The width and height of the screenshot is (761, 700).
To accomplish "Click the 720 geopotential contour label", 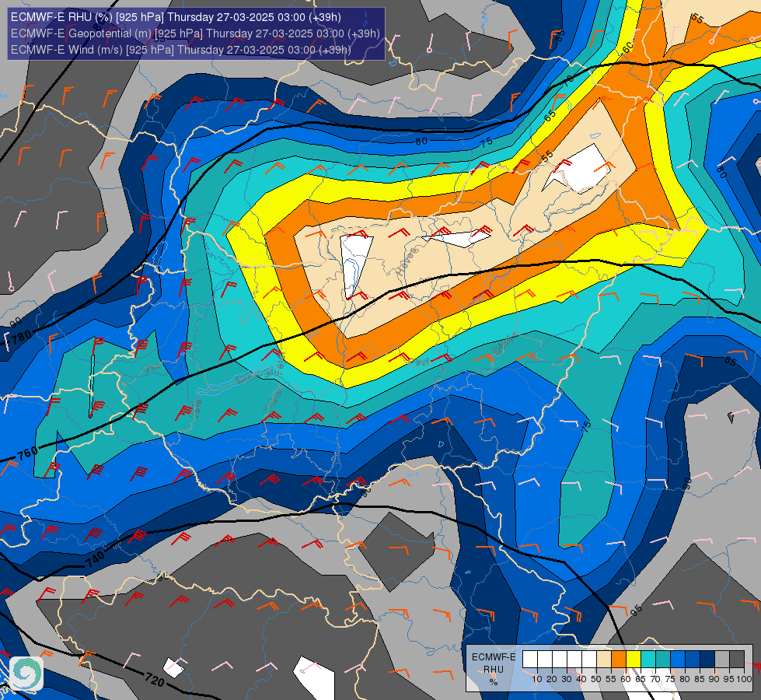I will (155, 680).
